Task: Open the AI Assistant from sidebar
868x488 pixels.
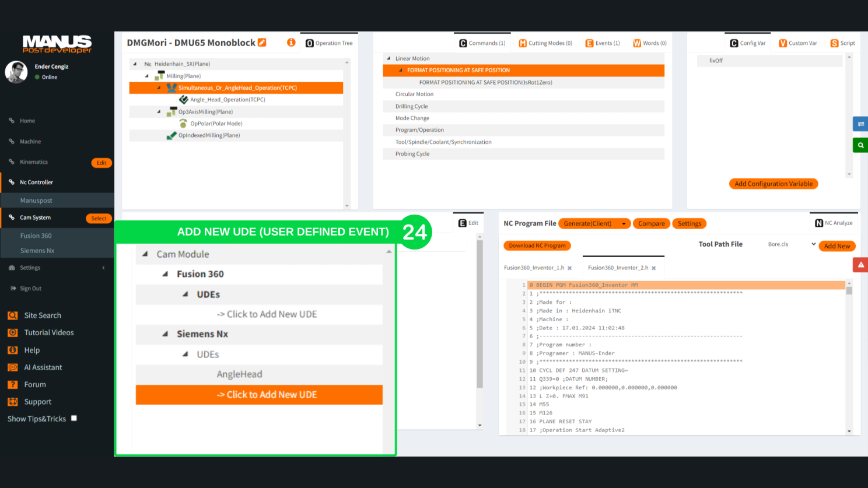Action: [43, 367]
